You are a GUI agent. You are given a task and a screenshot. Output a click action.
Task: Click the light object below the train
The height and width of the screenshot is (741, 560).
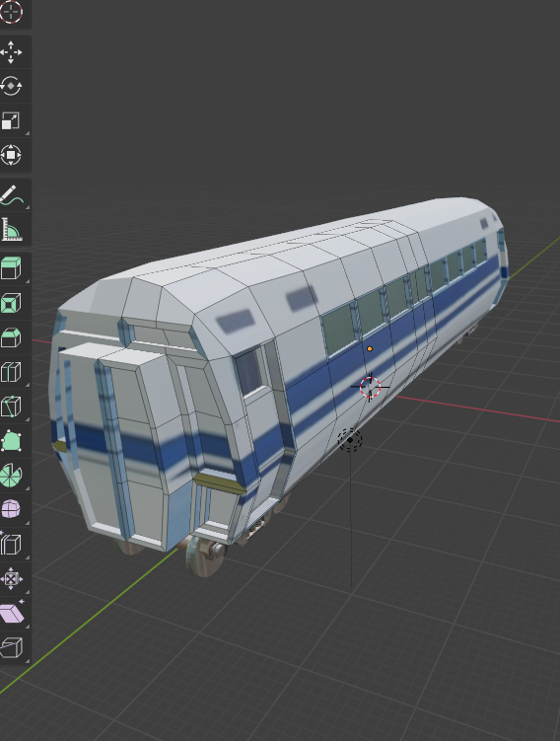[350, 440]
